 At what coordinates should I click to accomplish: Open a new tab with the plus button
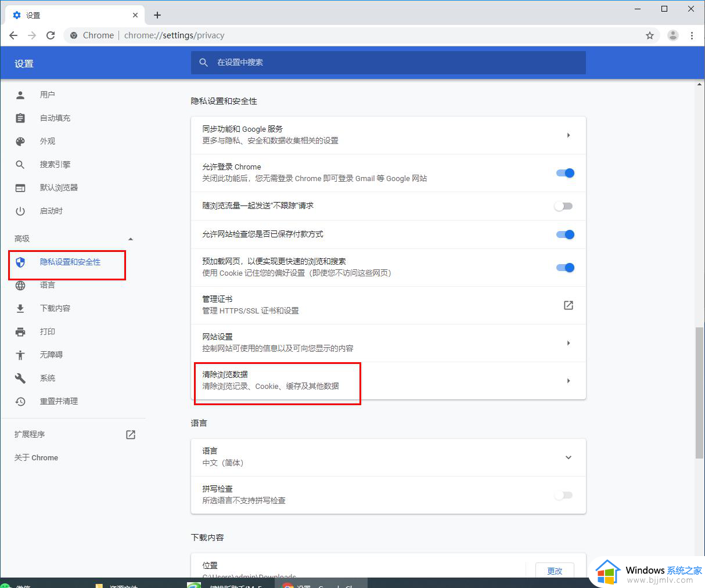(157, 15)
